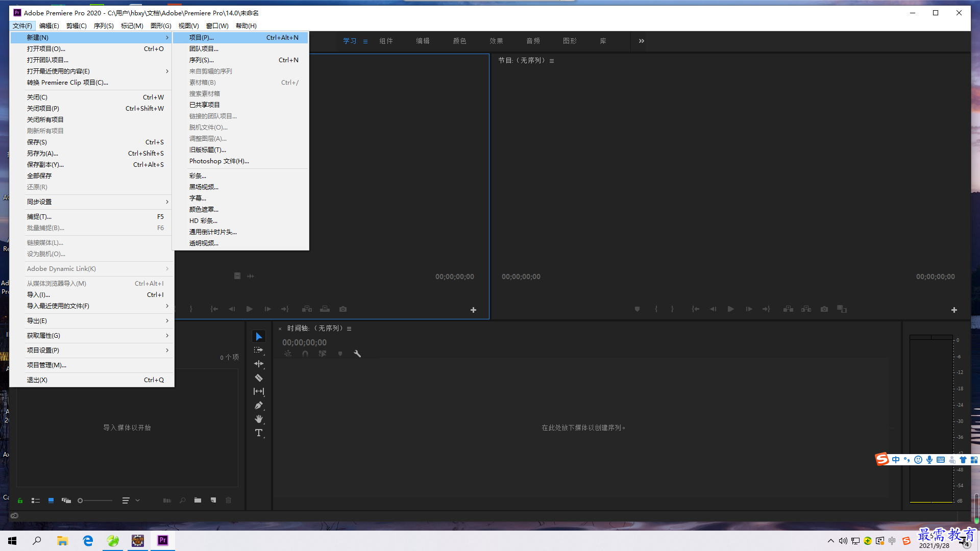Open the 编辑(E) menu
This screenshot has height=551, width=980.
pyautogui.click(x=49, y=26)
